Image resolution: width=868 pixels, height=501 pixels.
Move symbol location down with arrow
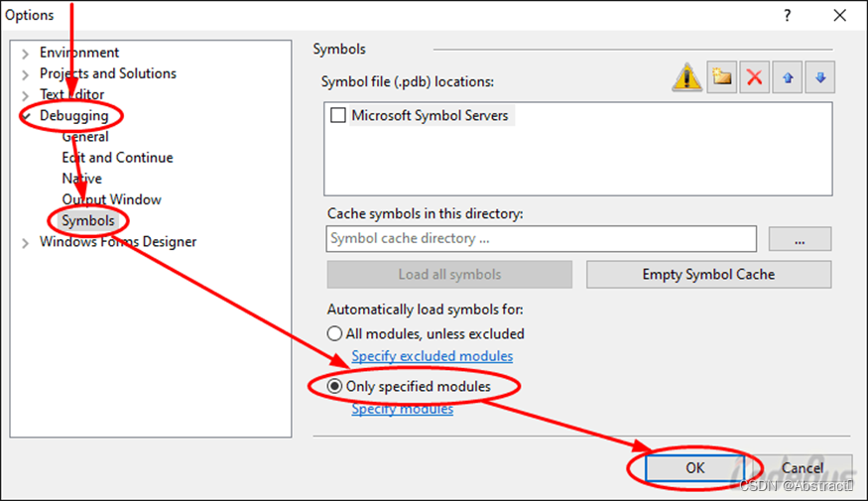point(820,77)
